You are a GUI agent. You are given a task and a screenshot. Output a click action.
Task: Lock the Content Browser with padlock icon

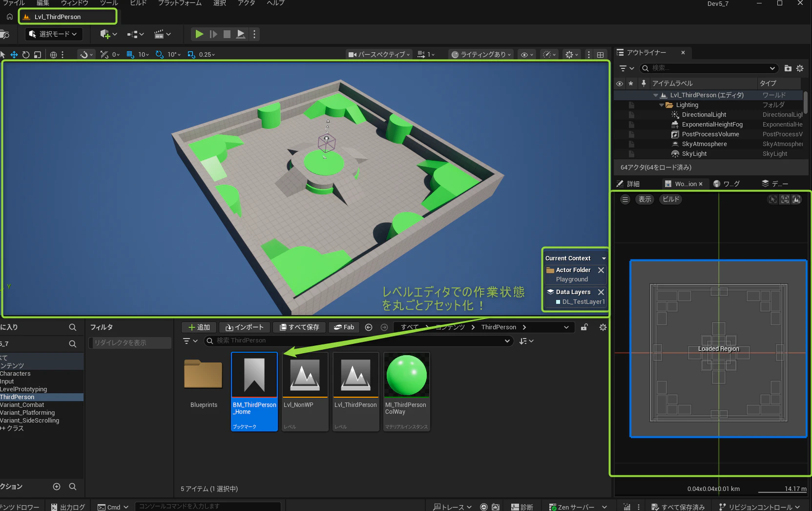(584, 327)
